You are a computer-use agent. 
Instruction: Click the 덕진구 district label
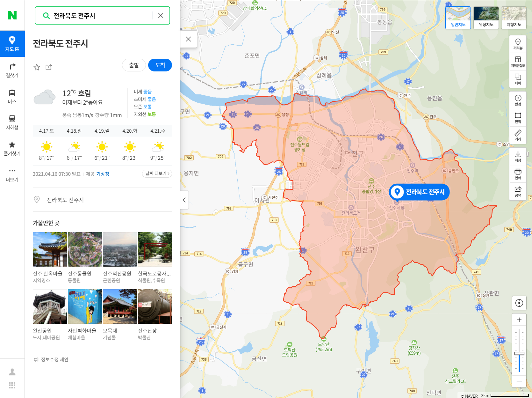[x=354, y=154]
